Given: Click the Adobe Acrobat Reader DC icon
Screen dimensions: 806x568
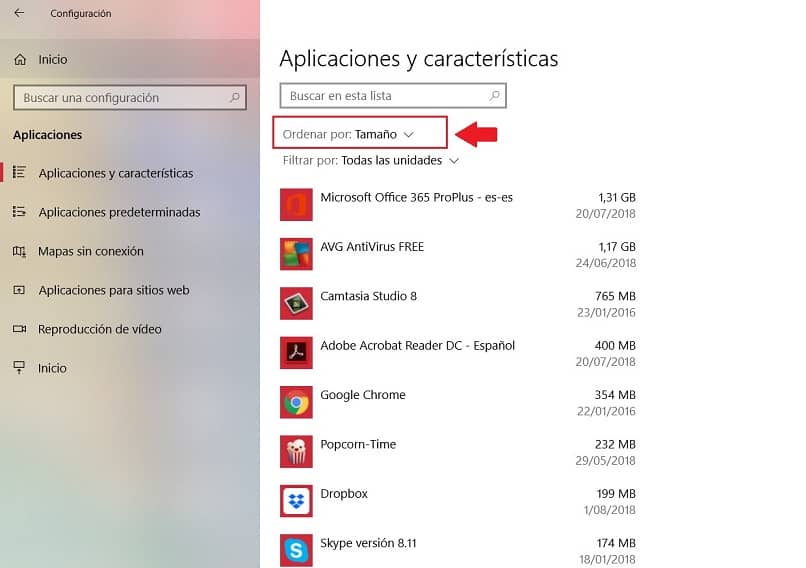Looking at the screenshot, I should point(296,353).
